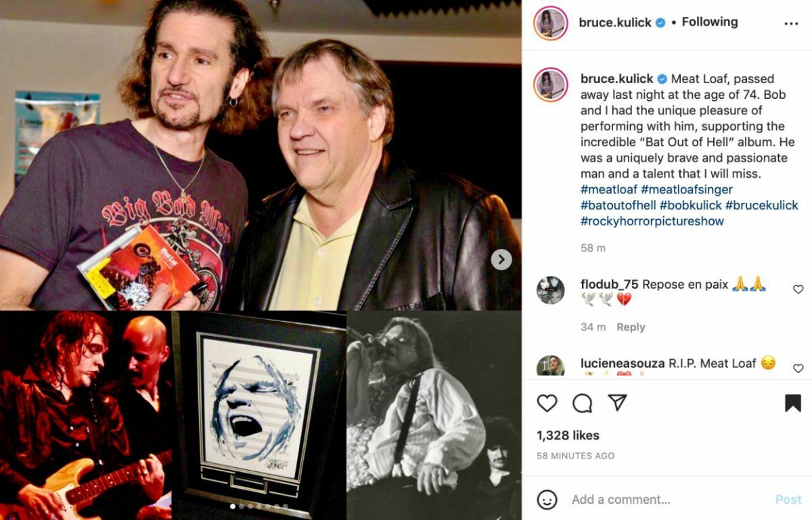The height and width of the screenshot is (520, 812).
Task: Like the post with the heart icon
Action: [x=547, y=403]
